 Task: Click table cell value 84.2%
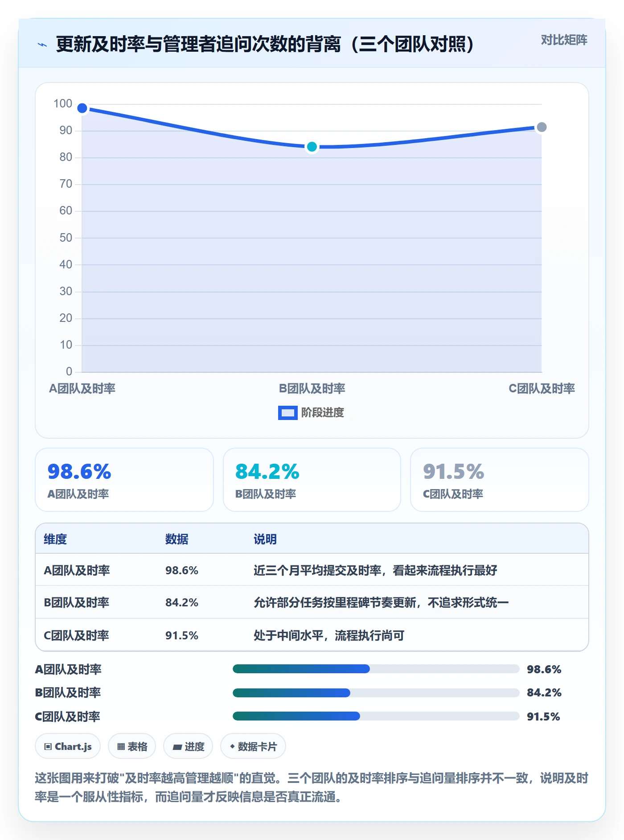coord(182,602)
